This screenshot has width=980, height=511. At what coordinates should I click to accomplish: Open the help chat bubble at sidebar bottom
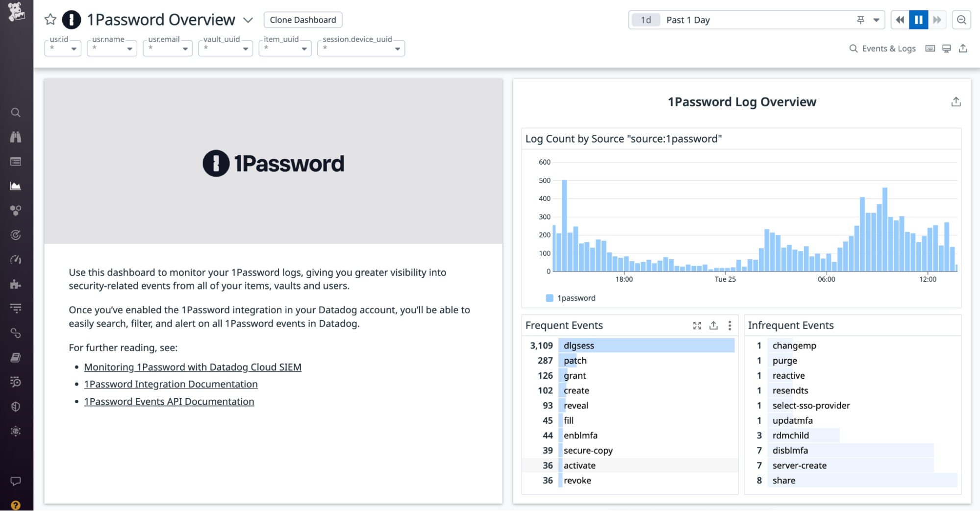[16, 481]
